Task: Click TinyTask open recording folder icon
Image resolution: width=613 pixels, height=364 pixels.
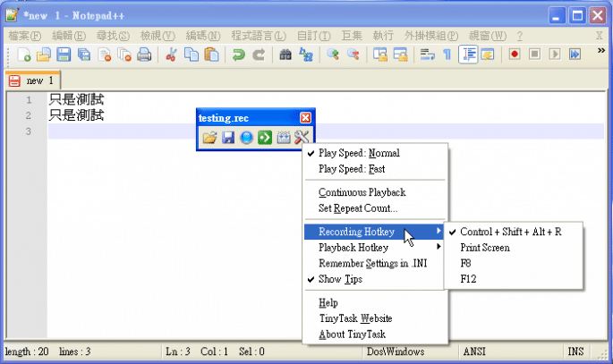Action: pos(209,138)
